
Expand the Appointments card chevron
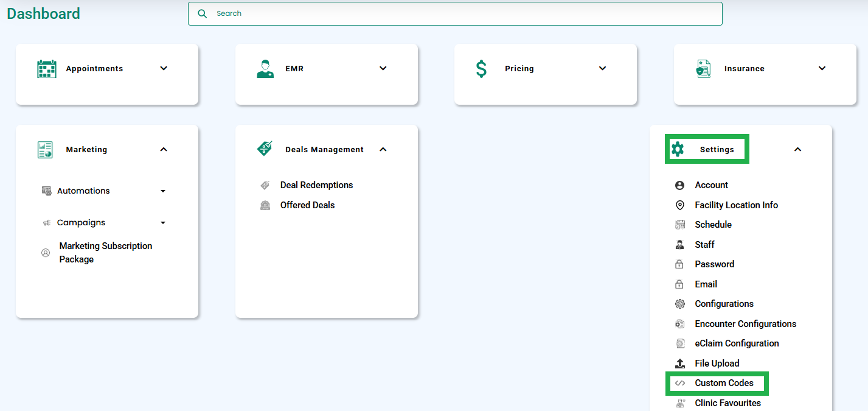(164, 68)
